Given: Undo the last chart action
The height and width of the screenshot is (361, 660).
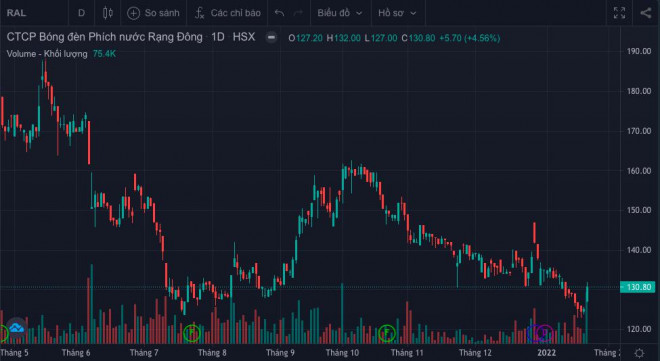Looking at the screenshot, I should pyautogui.click(x=279, y=13).
